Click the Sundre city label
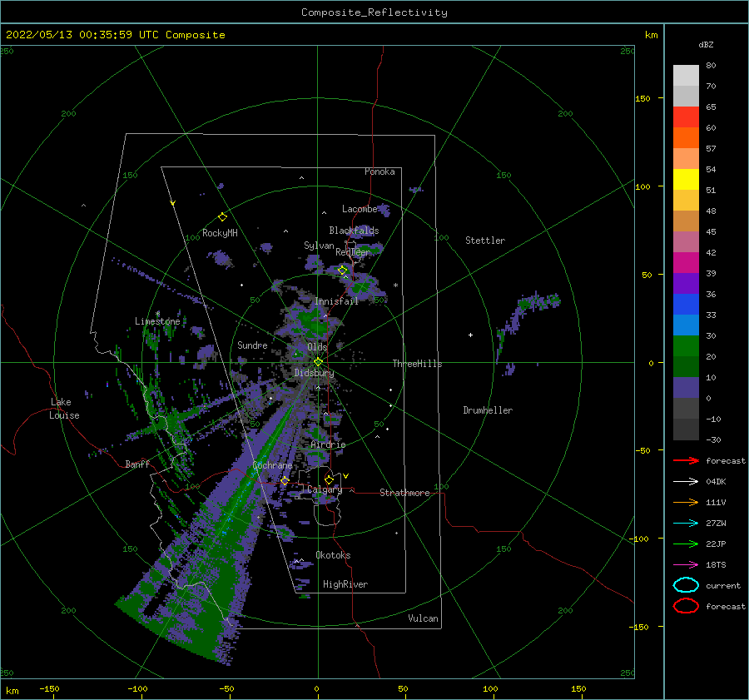 click(252, 345)
